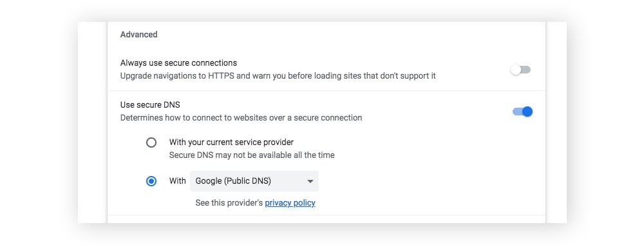The height and width of the screenshot is (245, 644).
Task: Click the "Always use secure connections" title text
Action: click(178, 63)
